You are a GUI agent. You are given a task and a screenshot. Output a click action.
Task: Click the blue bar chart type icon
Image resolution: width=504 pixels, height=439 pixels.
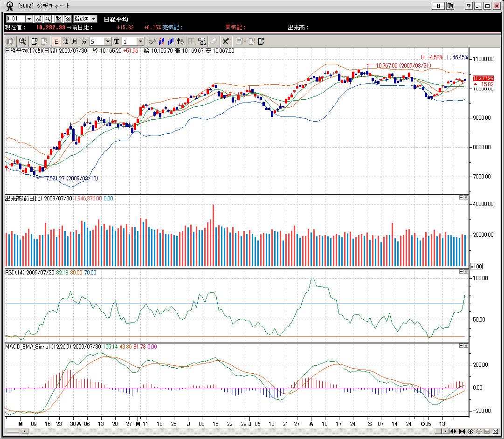pyautogui.click(x=171, y=41)
